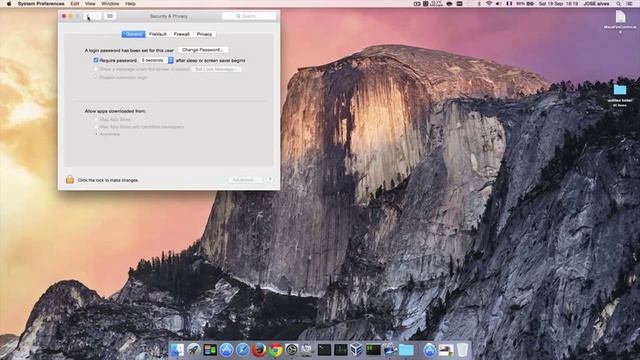Select the untitled folder on the desktop
Image resolution: width=640 pixels, height=360 pixels.
[x=620, y=90]
